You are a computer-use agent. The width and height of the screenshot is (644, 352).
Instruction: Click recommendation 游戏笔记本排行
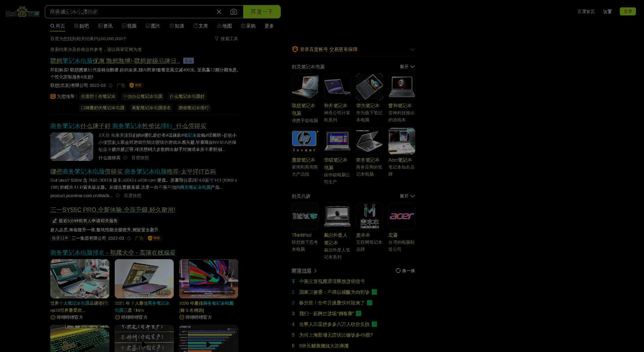[x=194, y=108]
